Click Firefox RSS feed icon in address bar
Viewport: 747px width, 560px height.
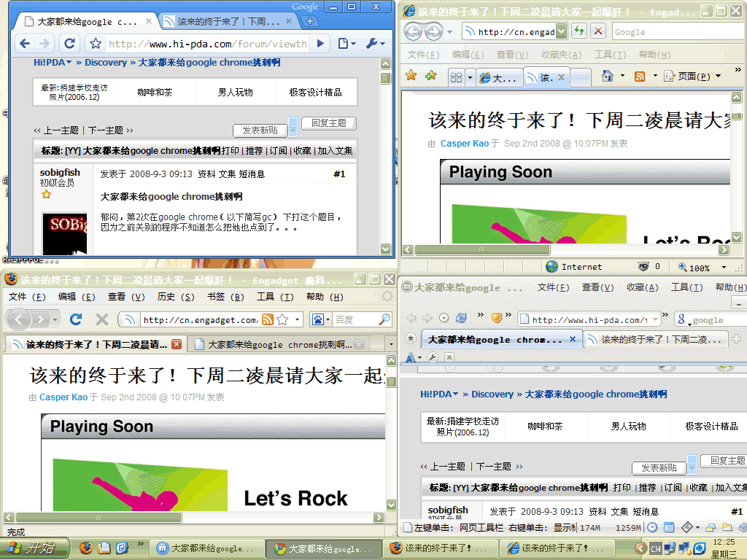coord(268,319)
